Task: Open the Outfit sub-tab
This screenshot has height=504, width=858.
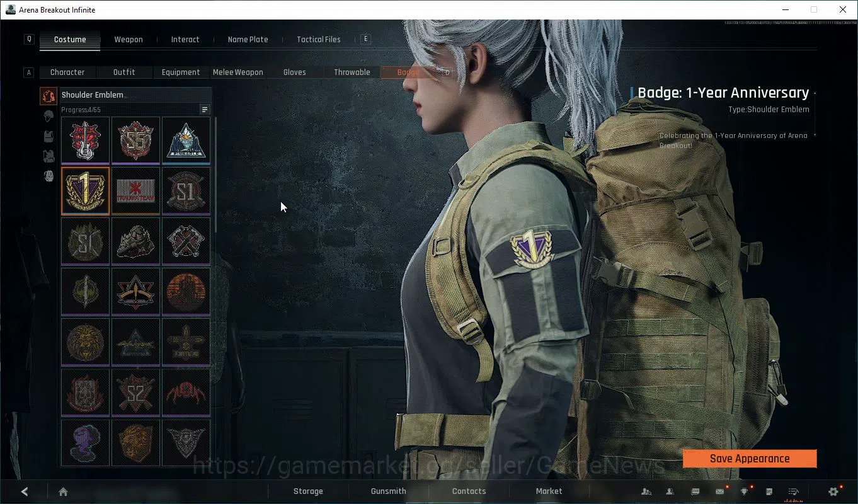Action: tap(124, 72)
